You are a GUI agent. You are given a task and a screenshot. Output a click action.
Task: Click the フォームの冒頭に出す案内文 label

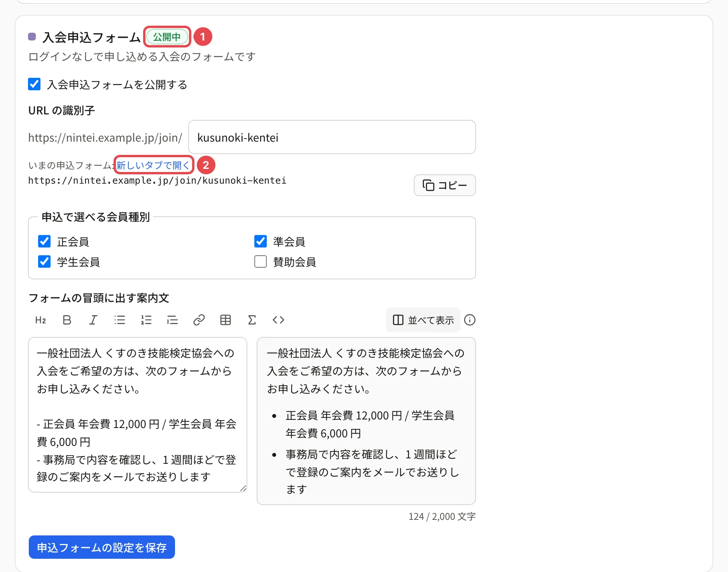[x=99, y=298]
